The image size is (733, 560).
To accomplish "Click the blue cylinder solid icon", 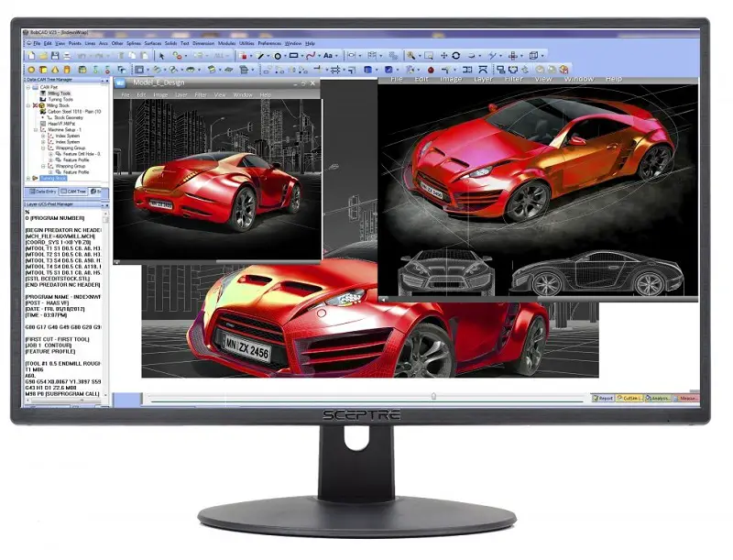I will pyautogui.click(x=368, y=70).
